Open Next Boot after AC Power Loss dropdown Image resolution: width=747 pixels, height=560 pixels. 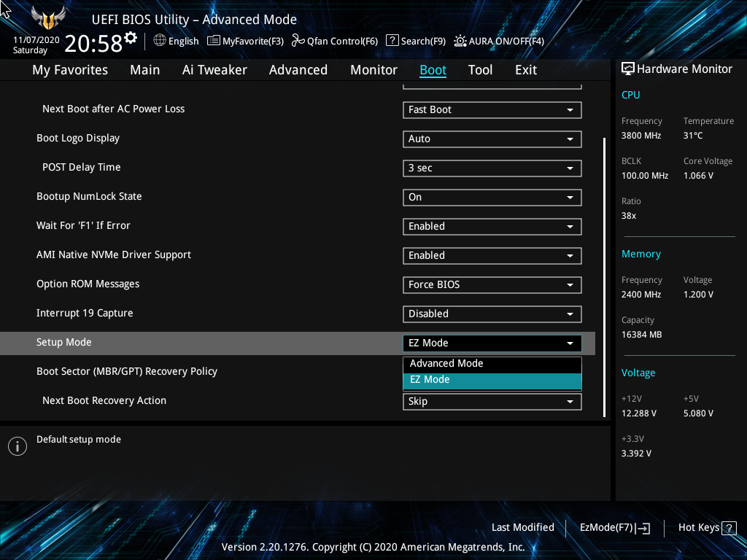(x=492, y=110)
